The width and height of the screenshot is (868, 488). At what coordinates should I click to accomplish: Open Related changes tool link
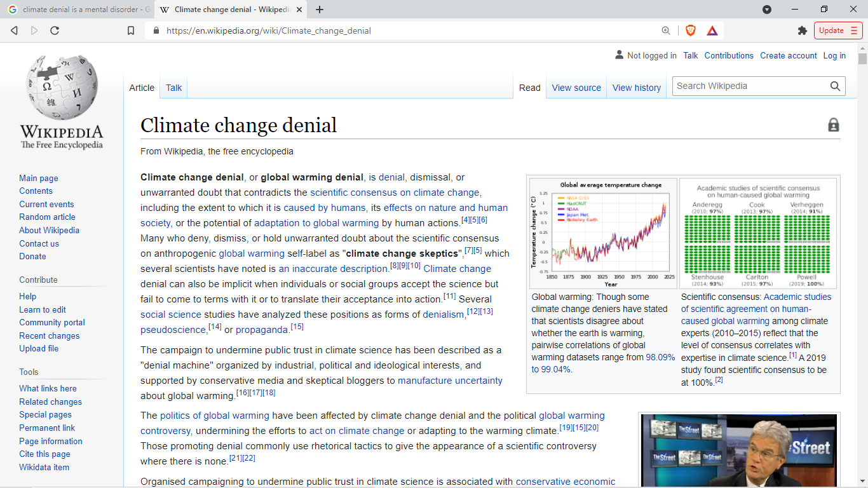(x=50, y=402)
